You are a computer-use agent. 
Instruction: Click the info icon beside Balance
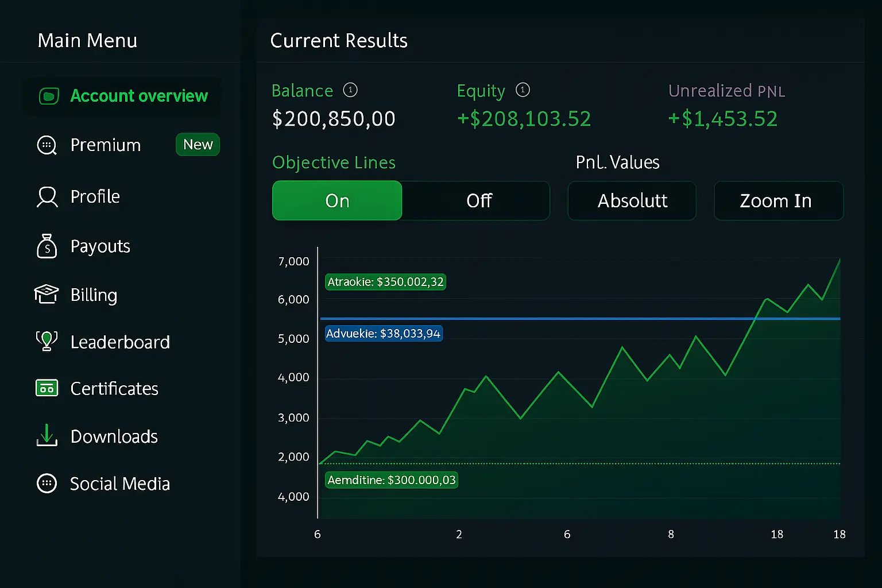(x=350, y=90)
